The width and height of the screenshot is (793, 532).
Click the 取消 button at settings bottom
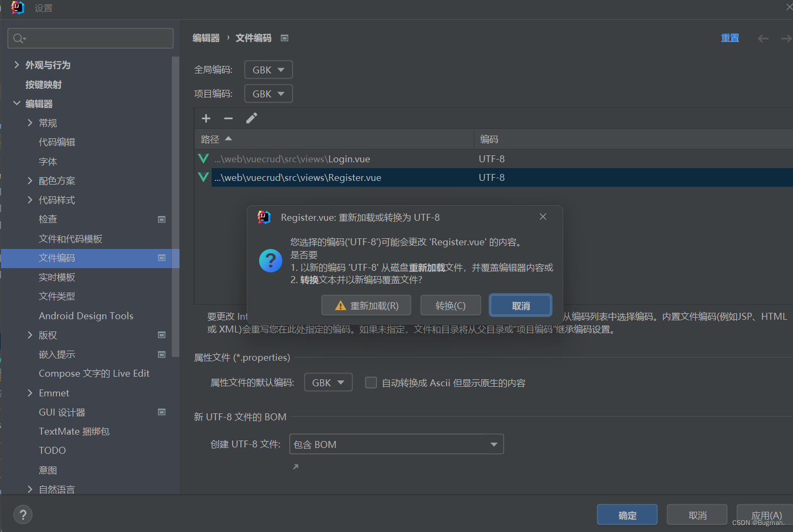click(697, 515)
